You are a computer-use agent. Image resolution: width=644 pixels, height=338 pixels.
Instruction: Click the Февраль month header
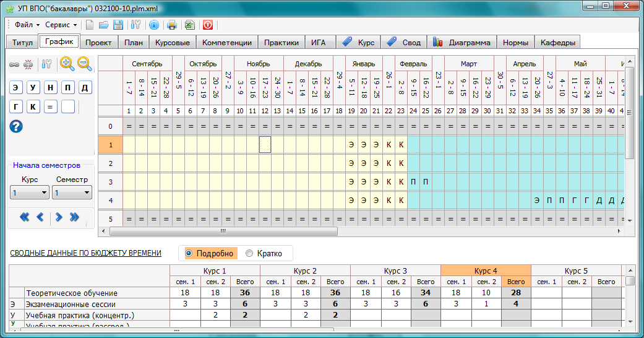click(x=413, y=64)
